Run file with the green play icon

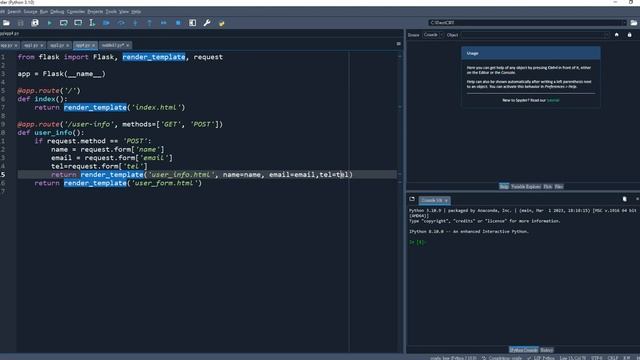(49, 23)
